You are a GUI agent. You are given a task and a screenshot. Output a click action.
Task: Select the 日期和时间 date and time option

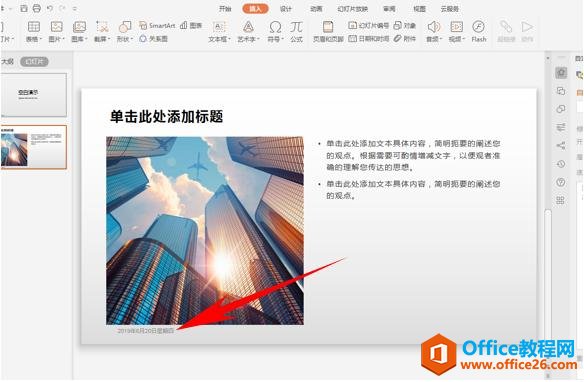(369, 38)
